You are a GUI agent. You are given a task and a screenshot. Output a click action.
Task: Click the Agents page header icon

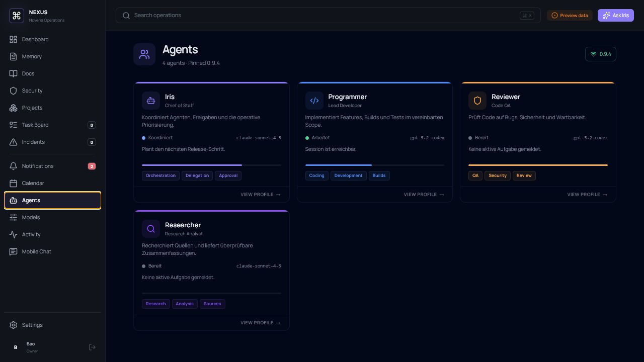tap(144, 54)
